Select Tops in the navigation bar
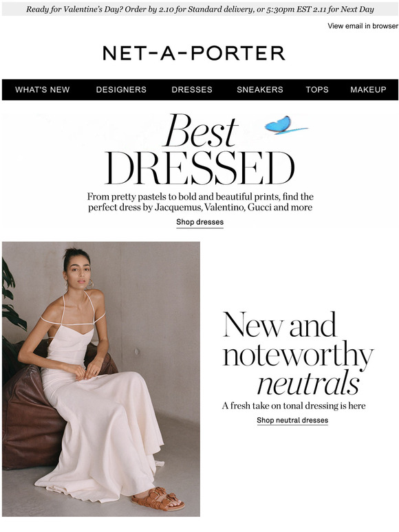Image resolution: width=399 pixels, height=532 pixels. 317,89
